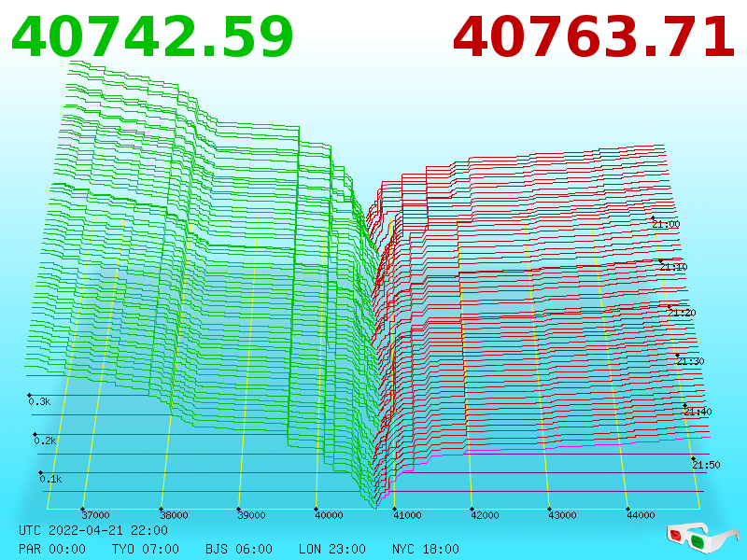The width and height of the screenshot is (747, 560).
Task: Click the green bid price 40742.59
Action: tap(152, 37)
